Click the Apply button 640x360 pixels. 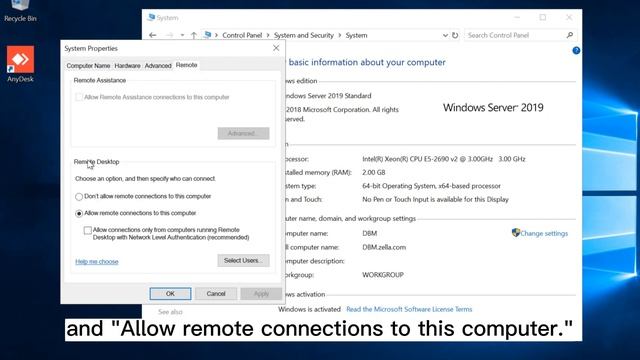[x=261, y=293]
